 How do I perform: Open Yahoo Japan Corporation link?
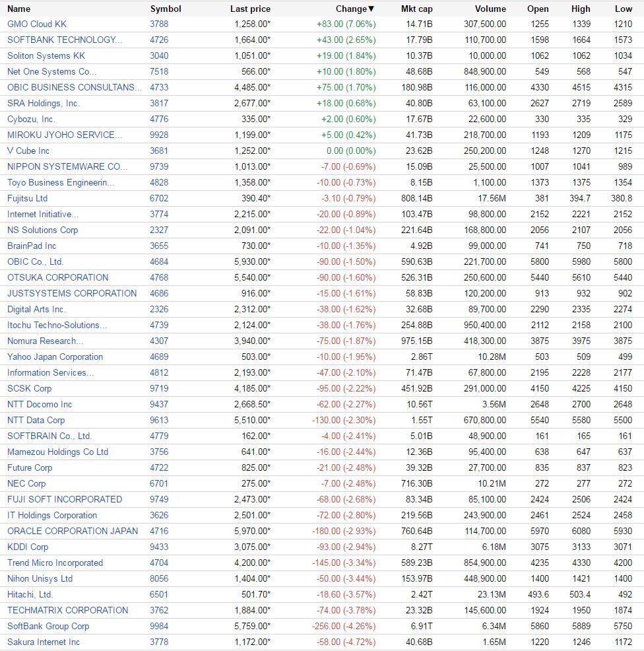click(x=55, y=357)
